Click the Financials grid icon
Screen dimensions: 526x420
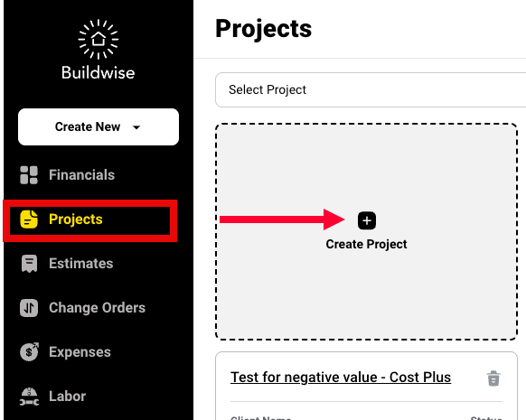point(29,175)
